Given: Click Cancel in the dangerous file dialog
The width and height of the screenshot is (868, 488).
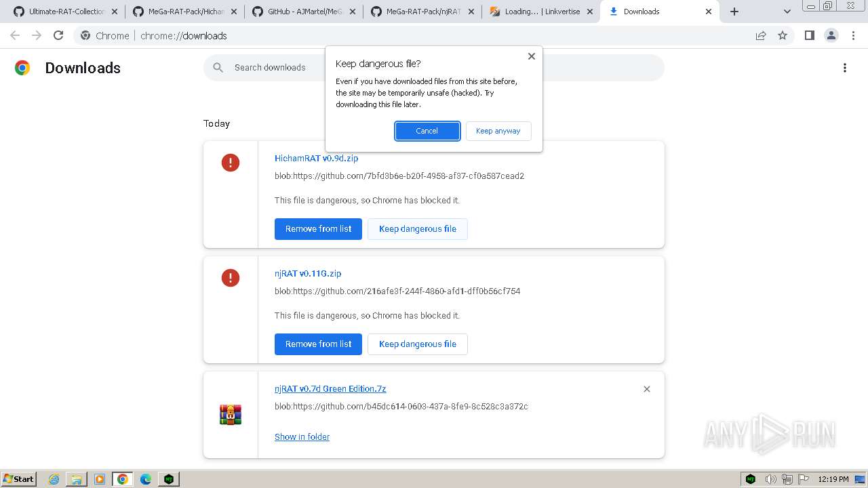Looking at the screenshot, I should [427, 131].
